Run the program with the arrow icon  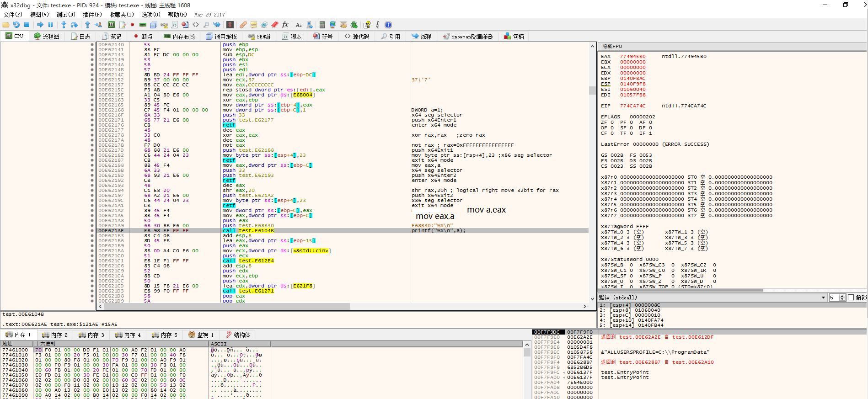pyautogui.click(x=40, y=25)
